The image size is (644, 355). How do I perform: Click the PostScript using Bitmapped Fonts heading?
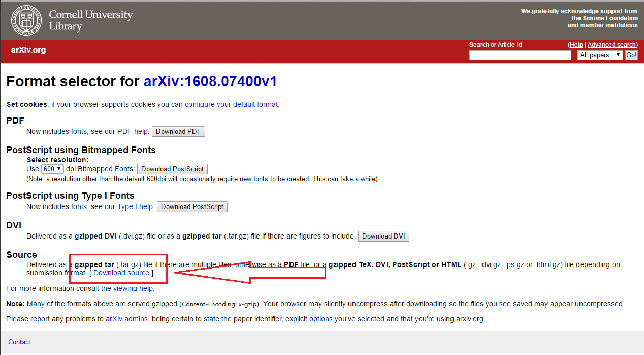81,150
